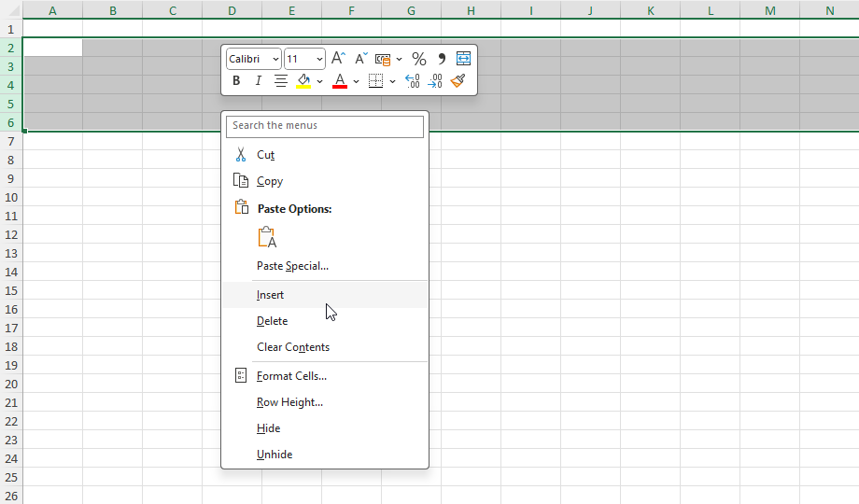Apply Comma Style from mini toolbar

pos(442,59)
